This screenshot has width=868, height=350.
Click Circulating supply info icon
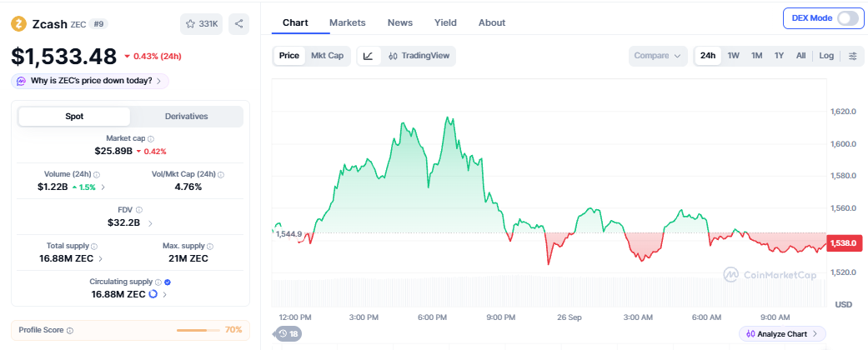158,282
